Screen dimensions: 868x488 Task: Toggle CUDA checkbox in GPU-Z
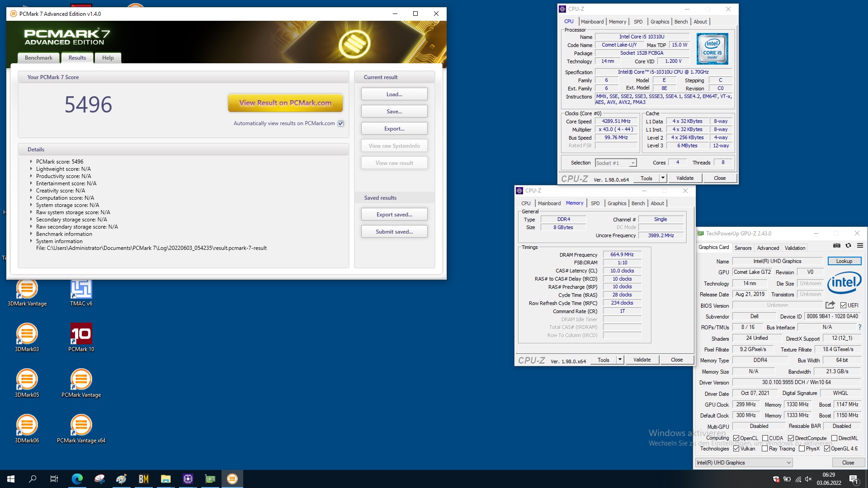click(x=765, y=438)
